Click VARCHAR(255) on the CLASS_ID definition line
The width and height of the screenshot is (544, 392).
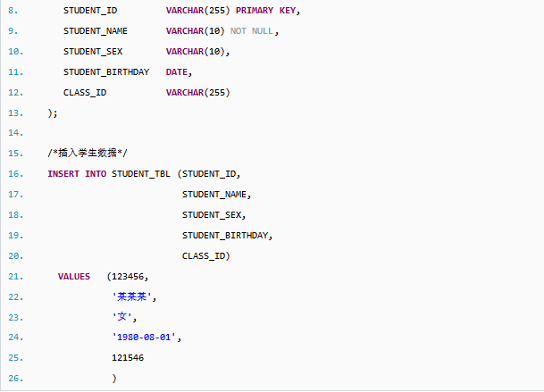tap(197, 92)
